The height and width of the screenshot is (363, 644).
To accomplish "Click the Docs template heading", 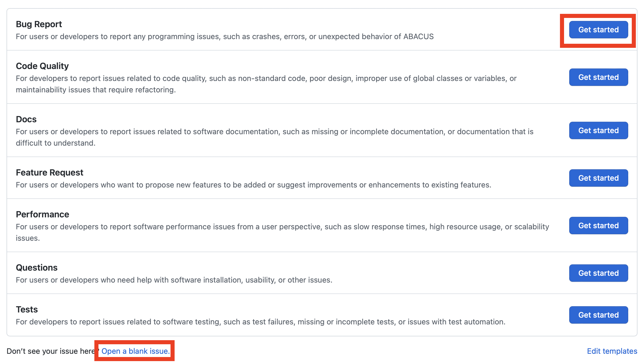I will [x=26, y=119].
